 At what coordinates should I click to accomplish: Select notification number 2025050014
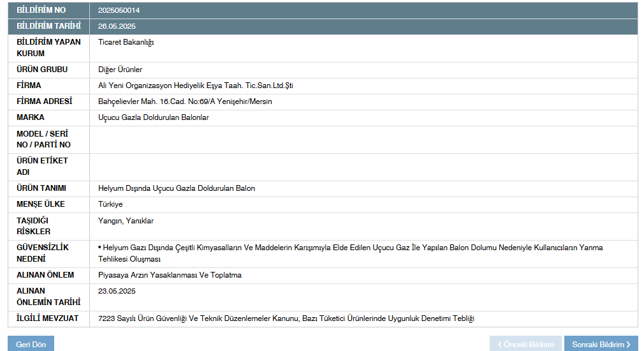pyautogui.click(x=119, y=10)
